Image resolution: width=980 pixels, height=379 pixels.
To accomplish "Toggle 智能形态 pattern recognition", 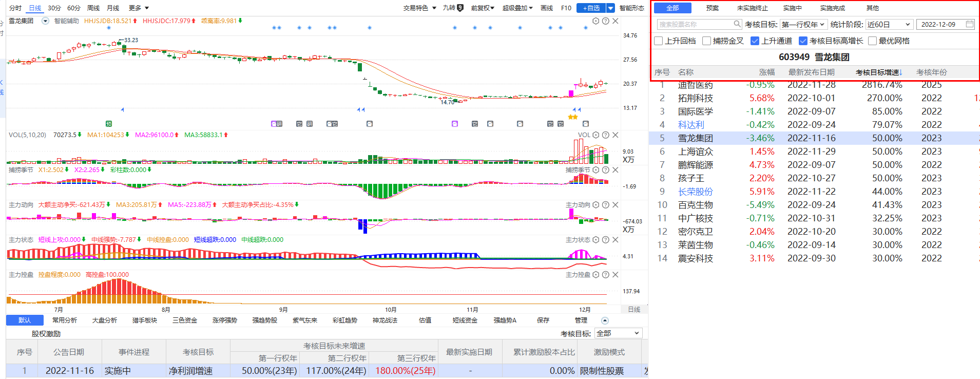I will click(x=631, y=8).
